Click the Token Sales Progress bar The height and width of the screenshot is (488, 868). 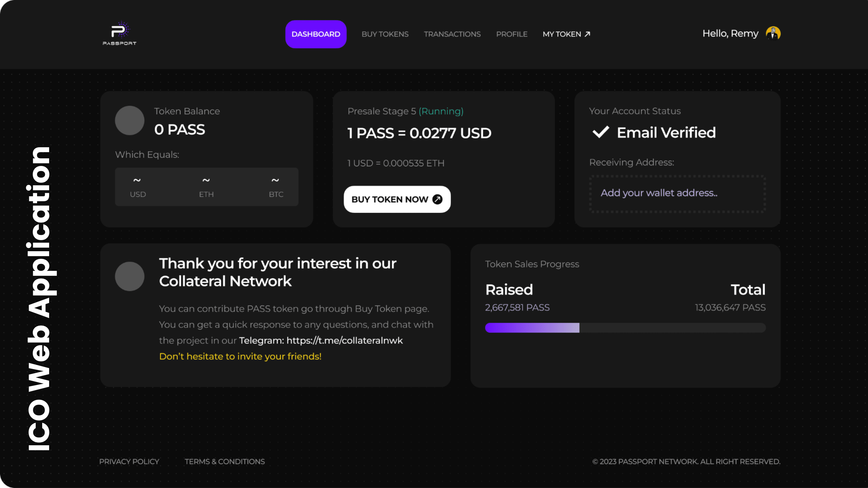[x=625, y=328]
